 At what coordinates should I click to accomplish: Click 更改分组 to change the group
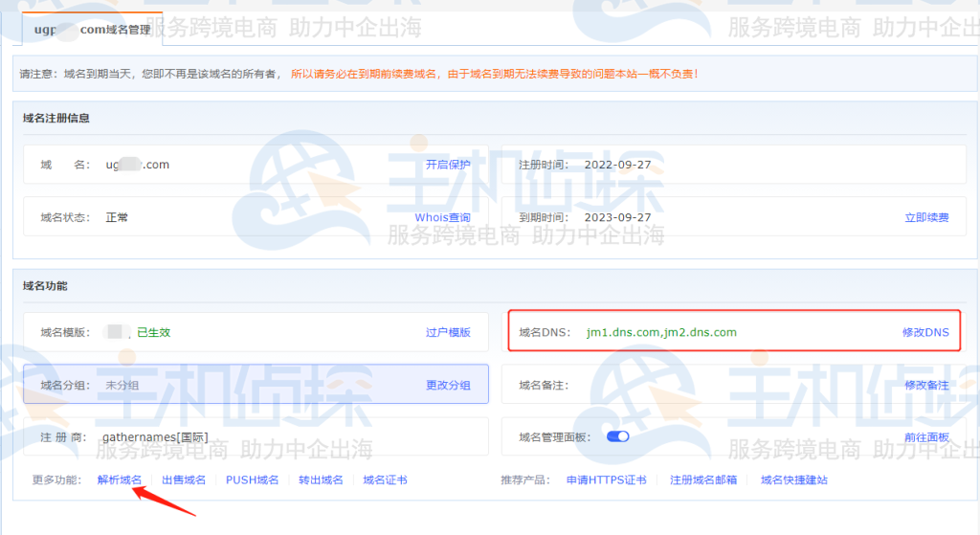click(448, 385)
